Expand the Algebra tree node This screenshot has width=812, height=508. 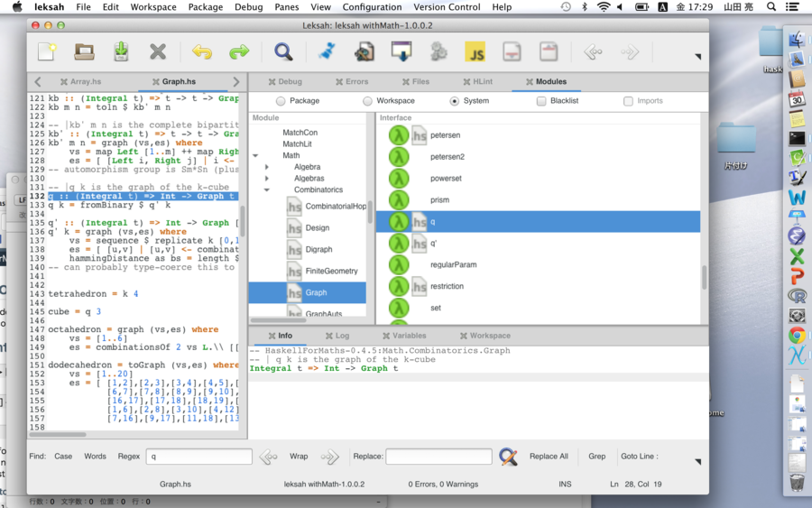(x=267, y=167)
